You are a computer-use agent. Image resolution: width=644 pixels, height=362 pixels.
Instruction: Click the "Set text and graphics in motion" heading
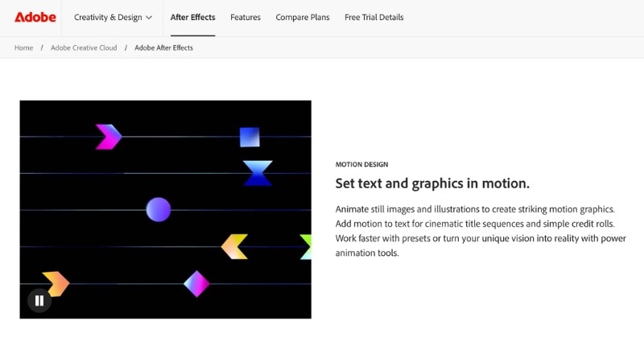point(432,183)
